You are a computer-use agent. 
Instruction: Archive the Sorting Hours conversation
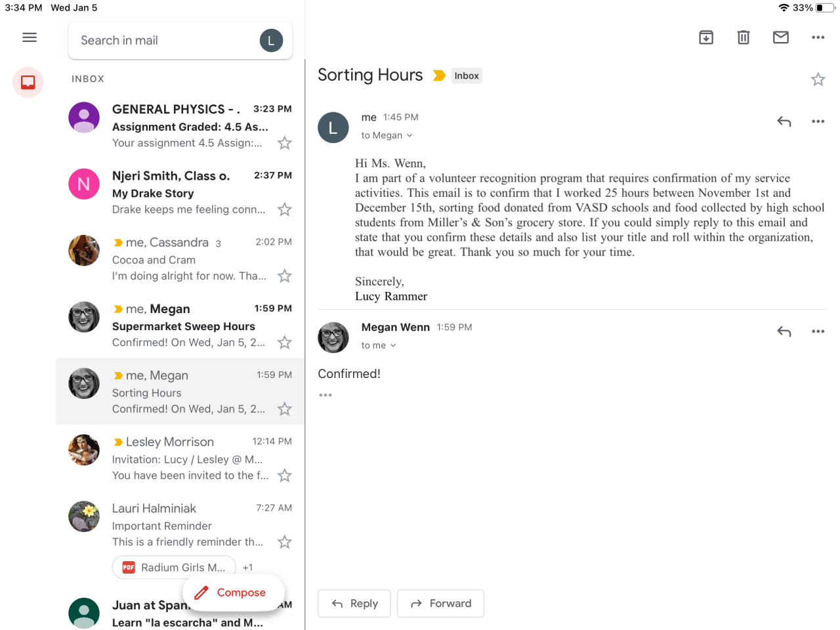(x=706, y=37)
